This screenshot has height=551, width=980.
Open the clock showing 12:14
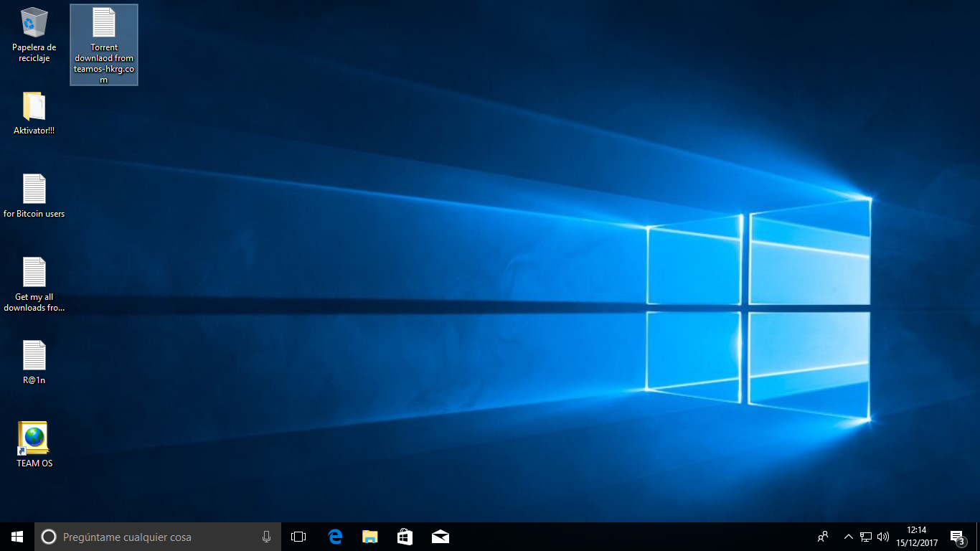tap(917, 537)
